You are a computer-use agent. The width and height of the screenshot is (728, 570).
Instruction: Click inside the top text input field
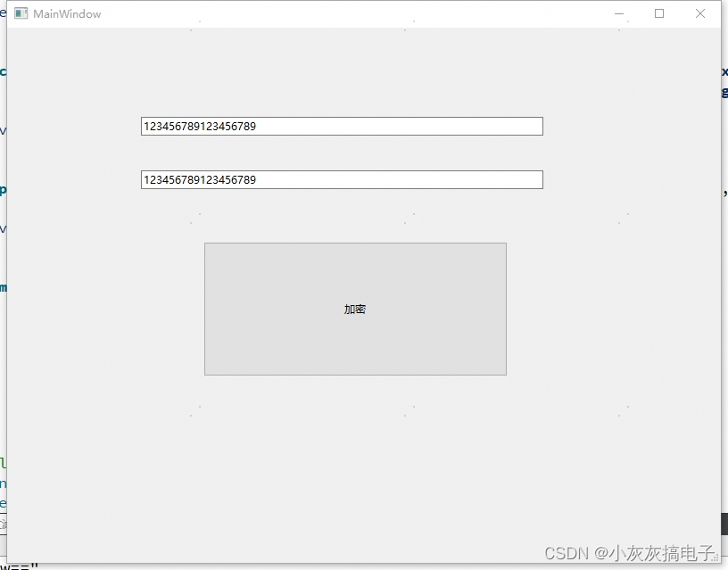coord(341,126)
